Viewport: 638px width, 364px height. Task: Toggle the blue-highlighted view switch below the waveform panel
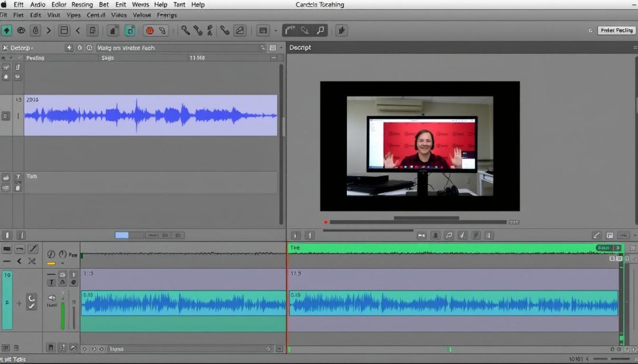(x=122, y=235)
